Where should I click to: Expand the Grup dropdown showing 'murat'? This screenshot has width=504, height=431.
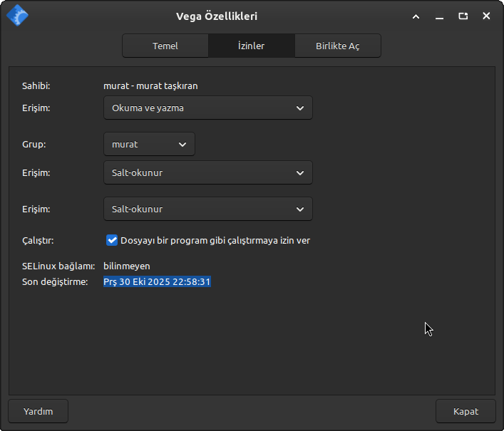149,144
